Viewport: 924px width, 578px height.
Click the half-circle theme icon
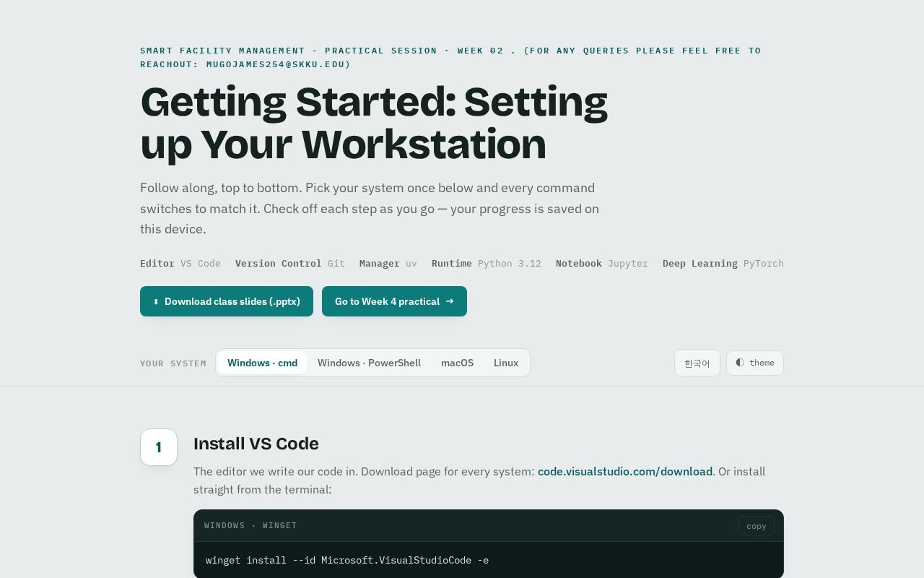coord(740,363)
